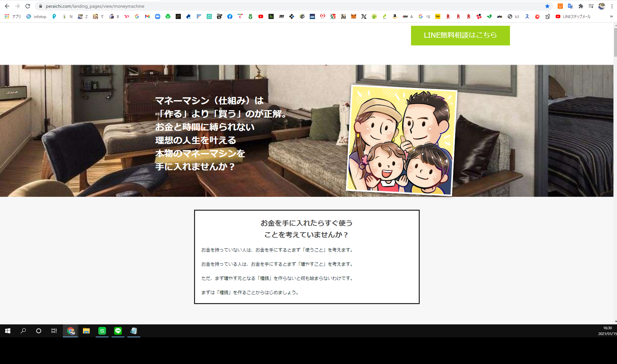Open the green S app in the taskbar
The image size is (617, 364).
tap(102, 331)
